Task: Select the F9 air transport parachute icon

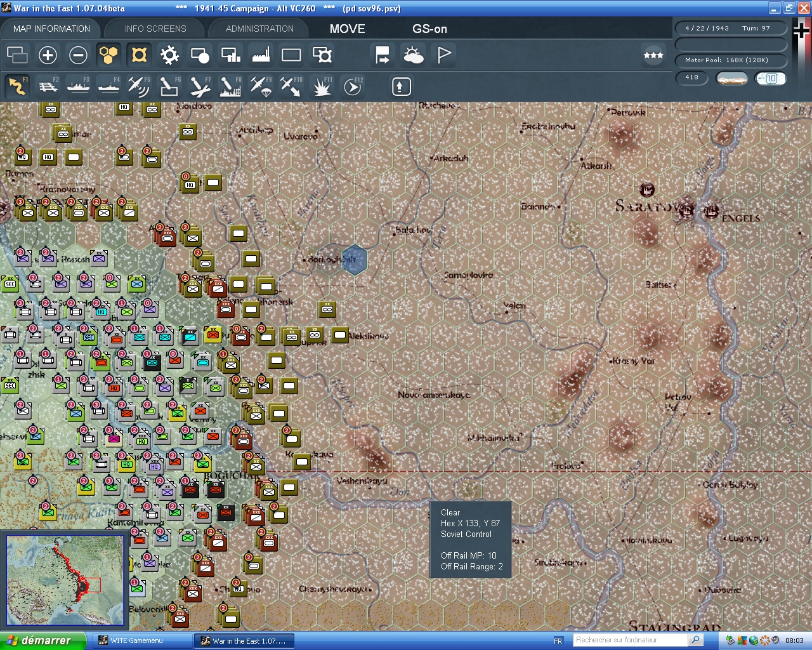Action: (x=260, y=86)
